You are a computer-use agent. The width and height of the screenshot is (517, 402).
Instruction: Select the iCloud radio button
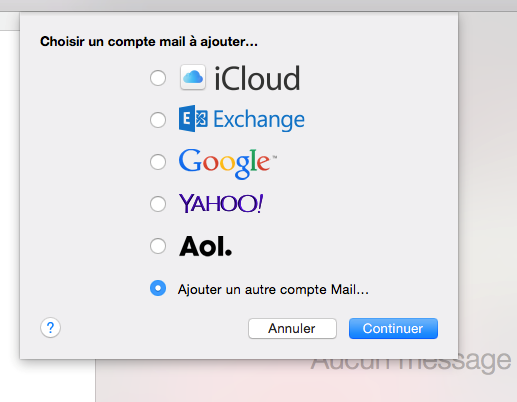coord(158,78)
